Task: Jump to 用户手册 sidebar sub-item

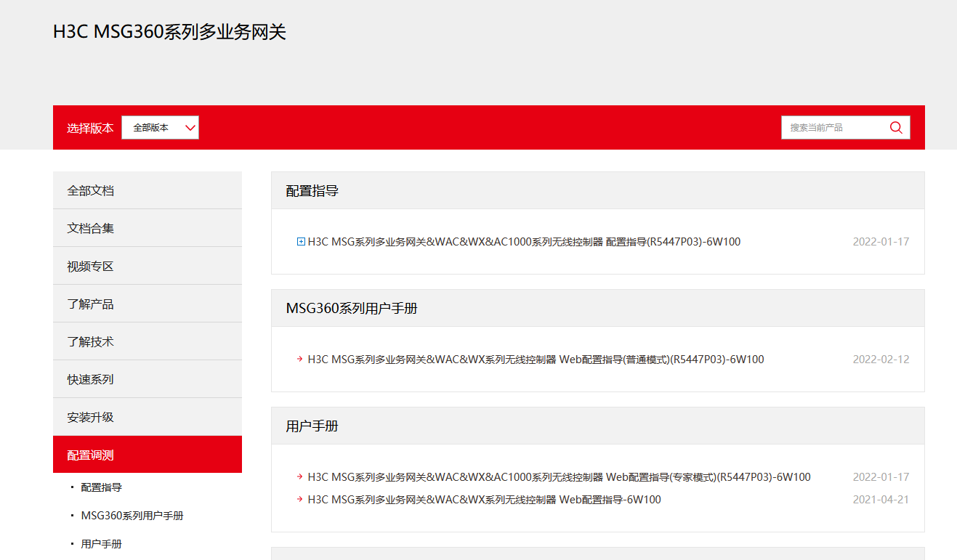Action: [x=101, y=544]
